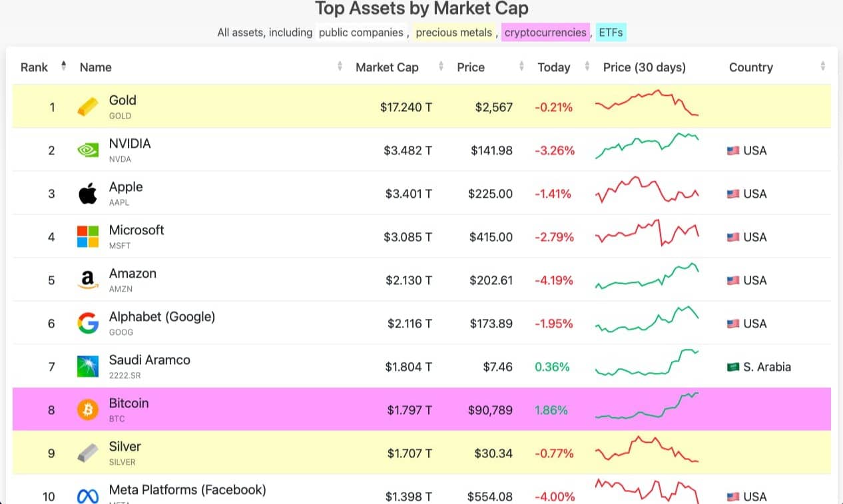
Task: Click the S. Arabia country label
Action: [767, 367]
